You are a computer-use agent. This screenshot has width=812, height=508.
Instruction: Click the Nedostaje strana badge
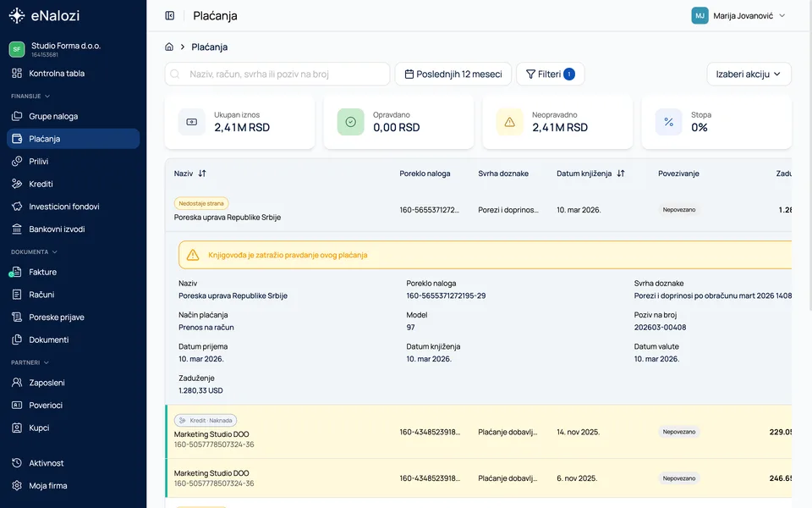(x=201, y=203)
